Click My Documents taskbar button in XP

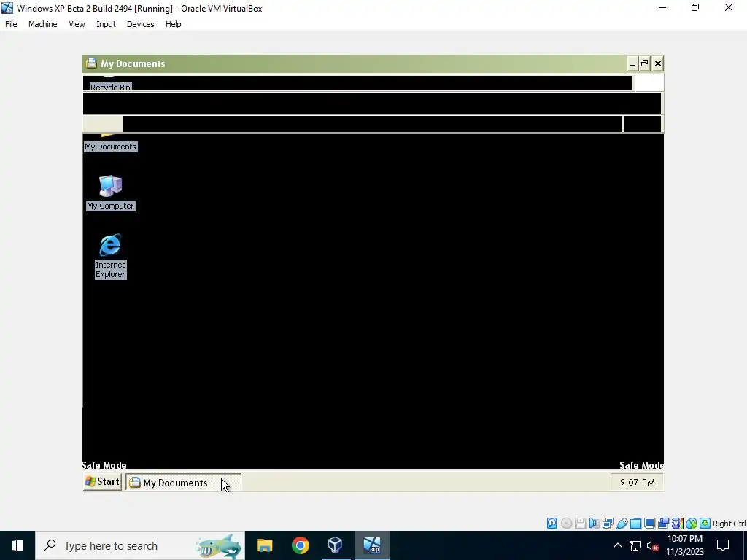click(x=183, y=483)
